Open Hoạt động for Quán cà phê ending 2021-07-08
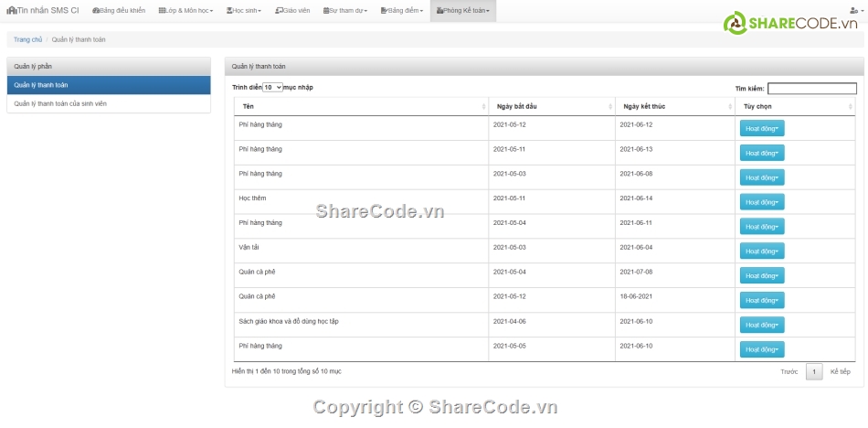Viewport: 868px width, 428px height. coord(762,275)
